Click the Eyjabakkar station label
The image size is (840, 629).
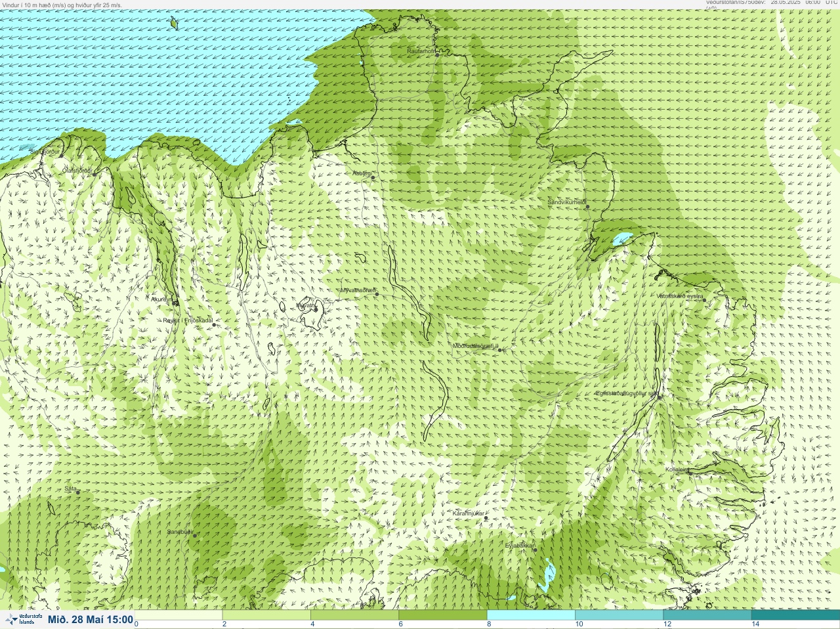tap(520, 546)
